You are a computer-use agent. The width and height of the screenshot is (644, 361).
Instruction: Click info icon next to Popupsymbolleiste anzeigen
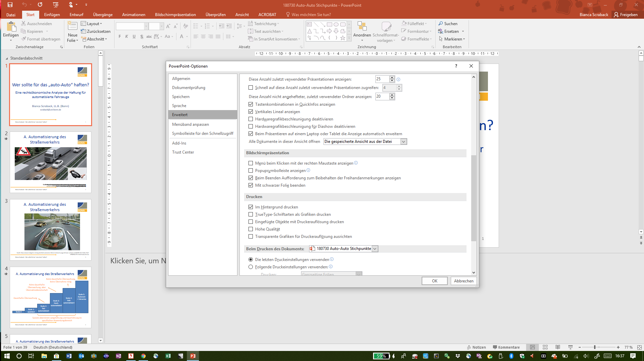click(x=308, y=170)
